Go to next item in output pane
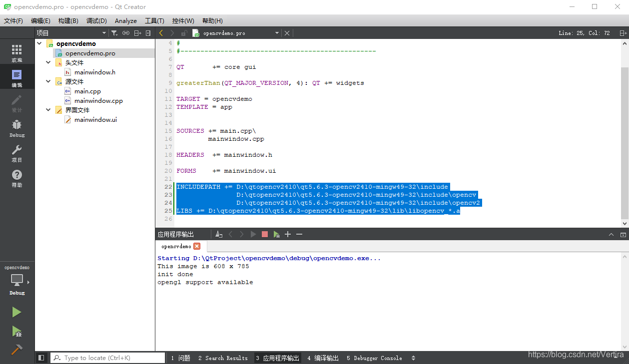Screen dimensions: 629x364 (242, 234)
